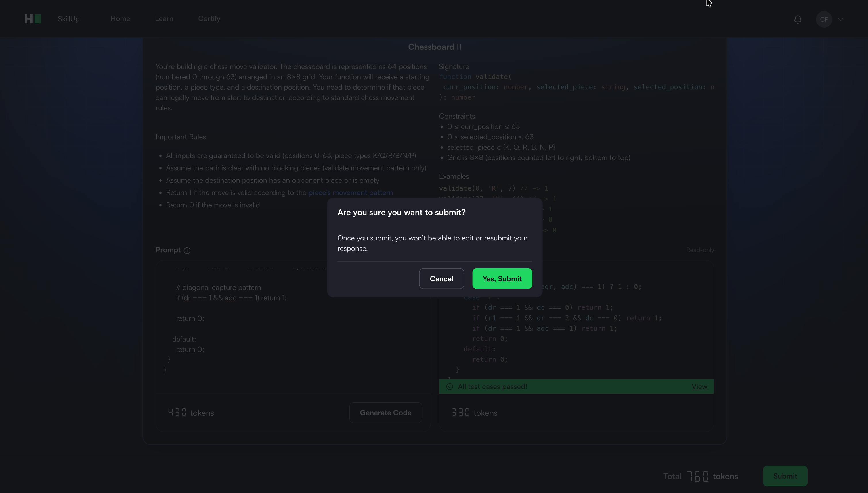Open the Home menu item
868x493 pixels.
pos(120,19)
